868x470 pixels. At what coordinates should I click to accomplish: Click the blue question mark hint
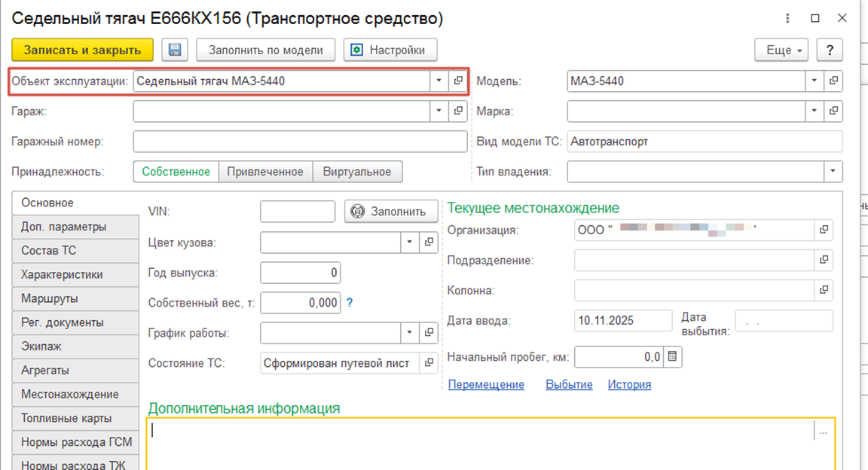(350, 303)
